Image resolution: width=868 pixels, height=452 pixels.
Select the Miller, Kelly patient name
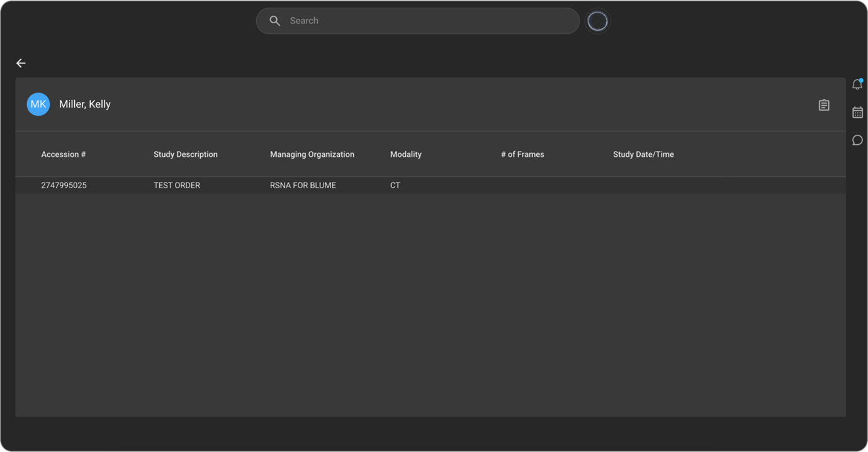click(x=85, y=105)
